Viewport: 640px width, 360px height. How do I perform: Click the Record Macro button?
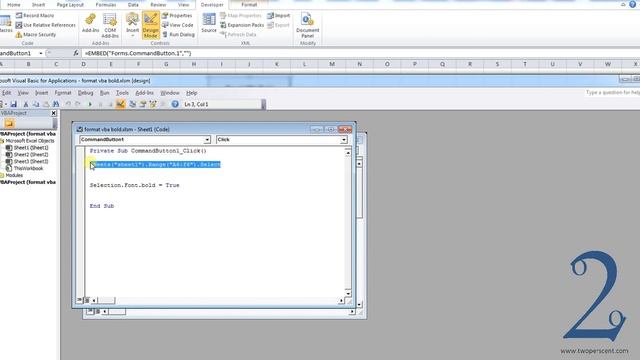(35, 16)
